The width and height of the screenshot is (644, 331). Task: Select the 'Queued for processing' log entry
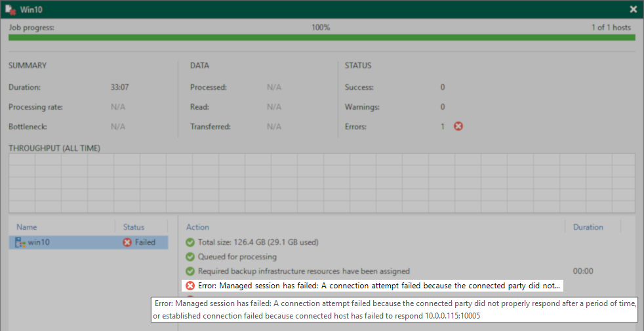point(237,257)
